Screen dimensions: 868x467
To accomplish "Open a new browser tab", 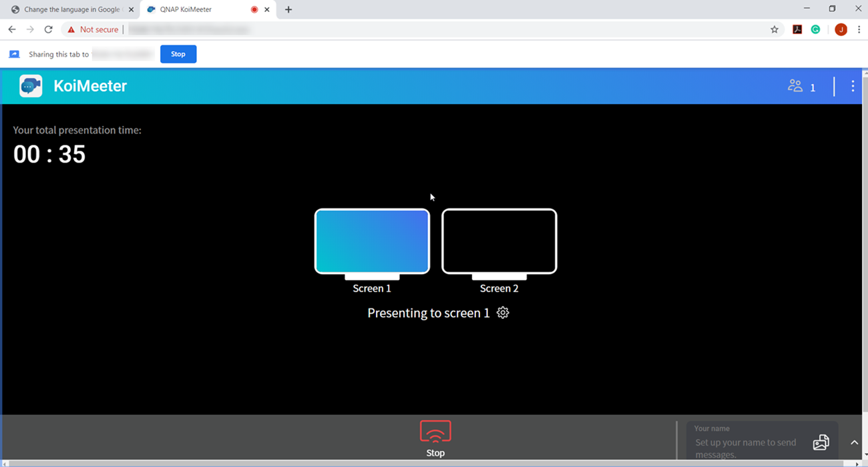I will (288, 10).
